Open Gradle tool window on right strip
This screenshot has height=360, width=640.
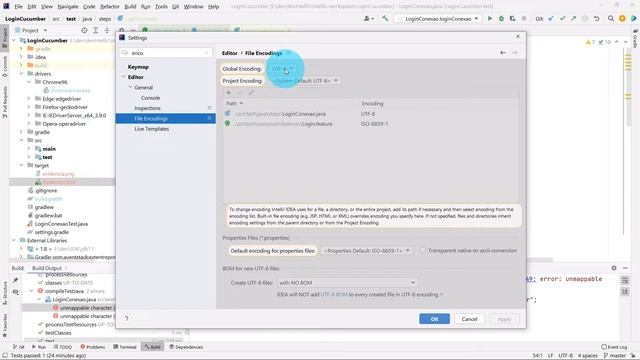tap(635, 39)
